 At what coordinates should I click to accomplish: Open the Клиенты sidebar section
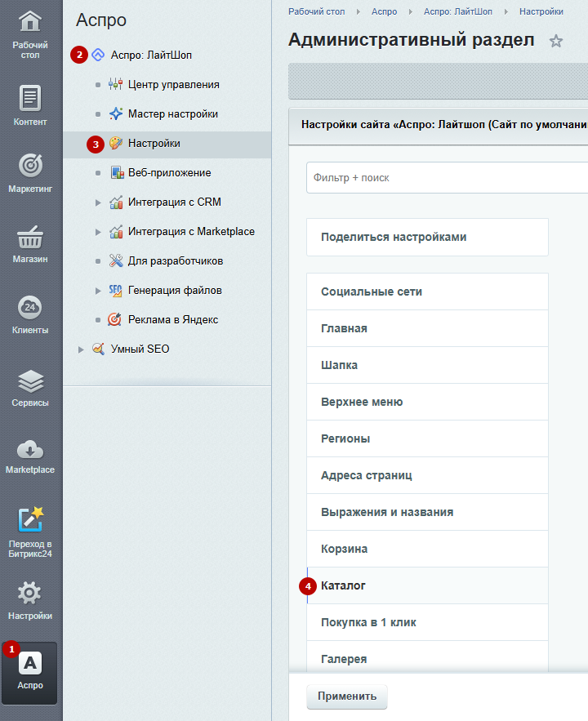click(30, 314)
